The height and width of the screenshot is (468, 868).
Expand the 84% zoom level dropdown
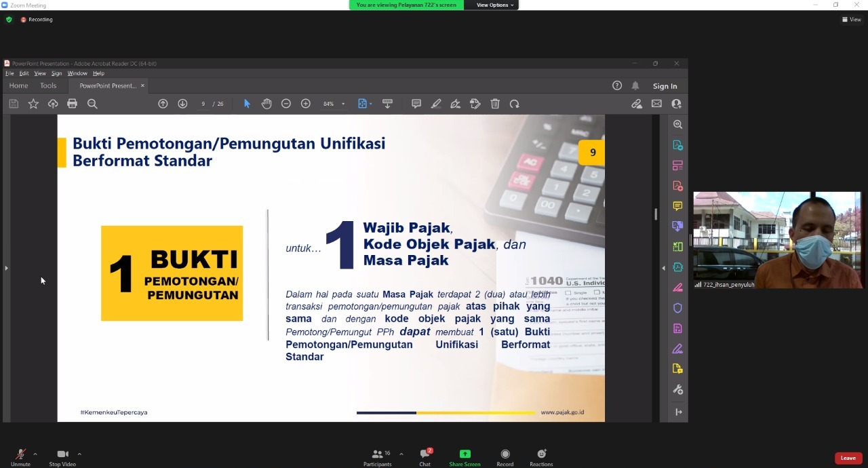pyautogui.click(x=343, y=104)
